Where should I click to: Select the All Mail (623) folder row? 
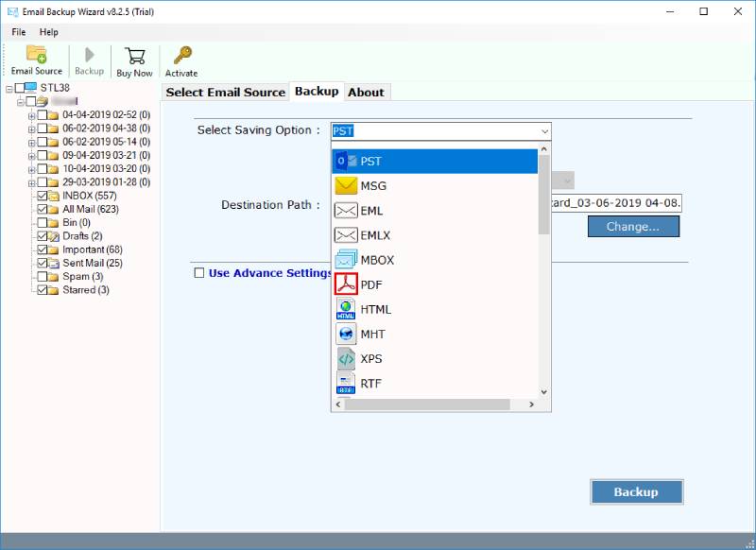(x=91, y=209)
